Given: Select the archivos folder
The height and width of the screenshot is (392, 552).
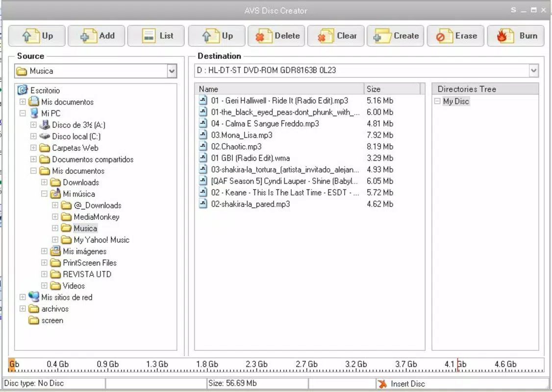Looking at the screenshot, I should coord(55,309).
